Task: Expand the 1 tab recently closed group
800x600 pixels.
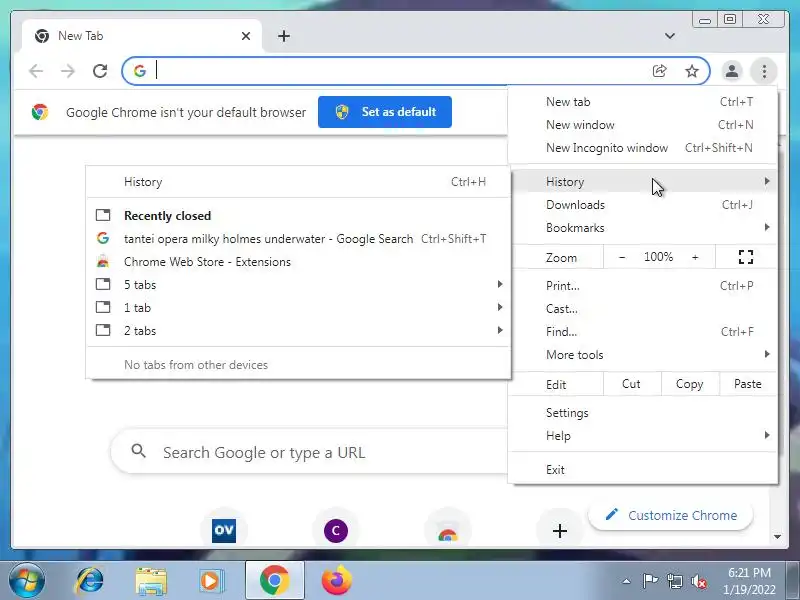Action: [x=298, y=308]
